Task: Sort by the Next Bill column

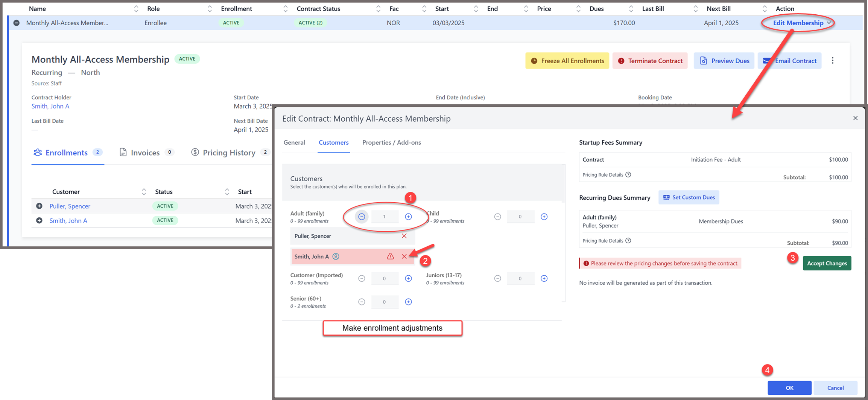Action: (x=764, y=9)
